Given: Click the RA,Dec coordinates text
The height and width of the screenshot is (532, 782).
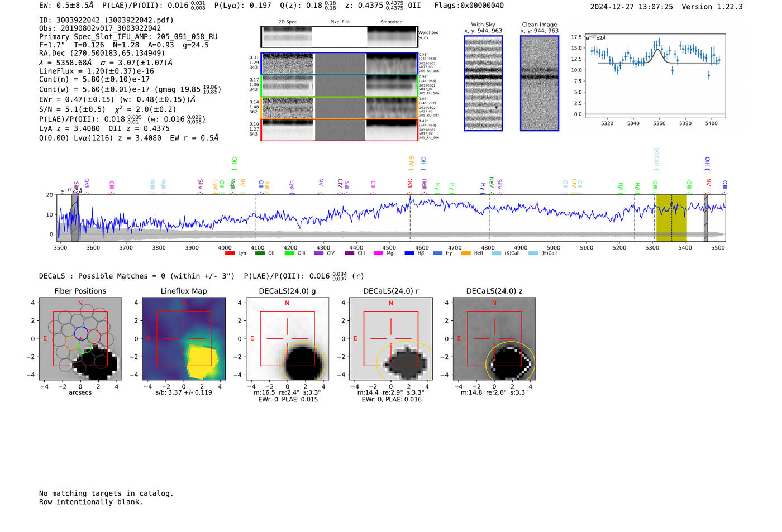Looking at the screenshot, I should click(x=102, y=53).
